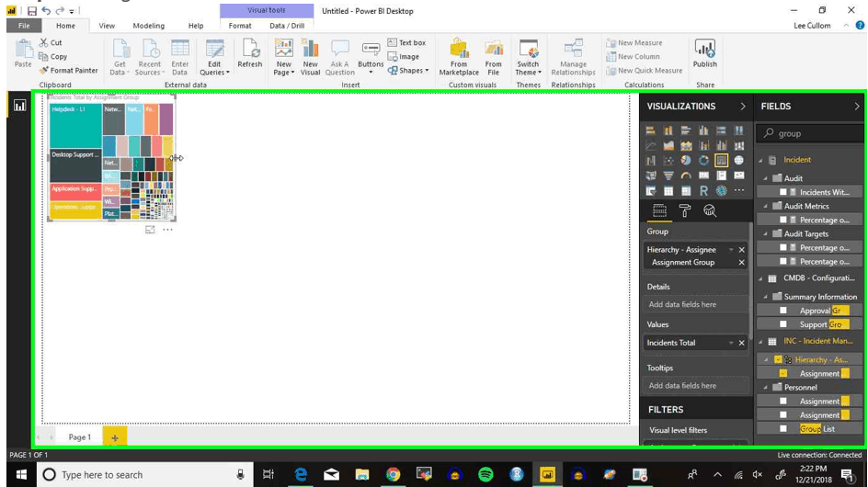
Task: Uncheck the Hierarchy - As... field checkbox
Action: (778, 359)
